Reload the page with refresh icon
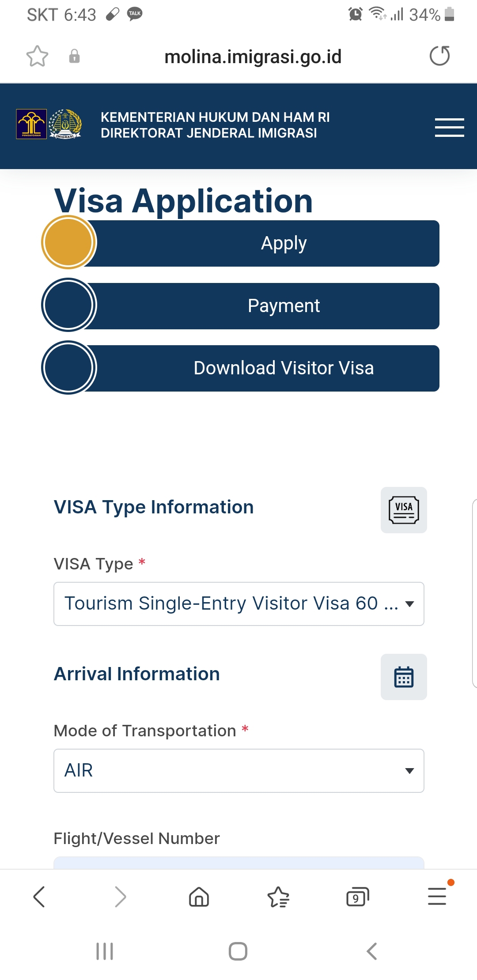 439,56
